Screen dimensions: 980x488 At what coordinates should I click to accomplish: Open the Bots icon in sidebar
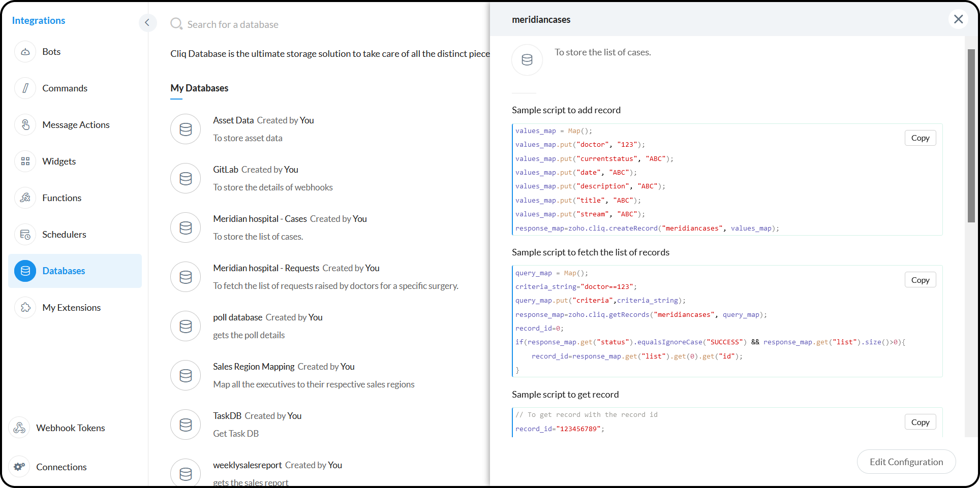(x=25, y=52)
